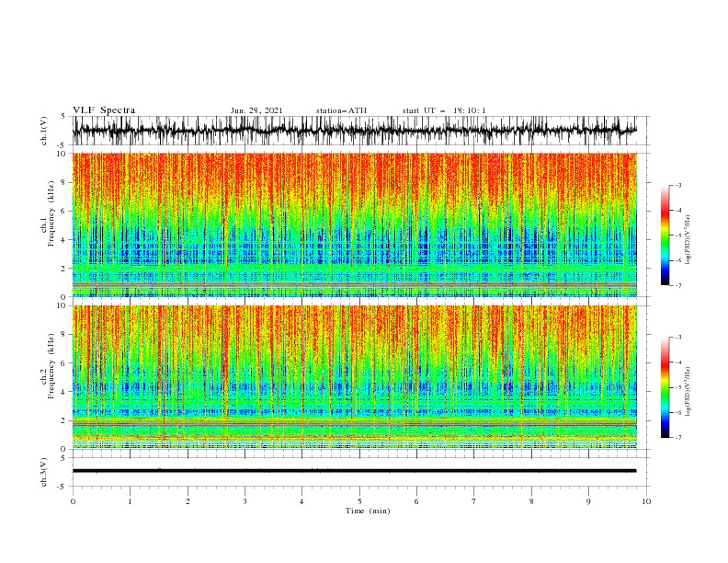Click the "6" frequency tick of the ch.1 spectrogram
This screenshot has width=728, height=563.
tap(64, 211)
